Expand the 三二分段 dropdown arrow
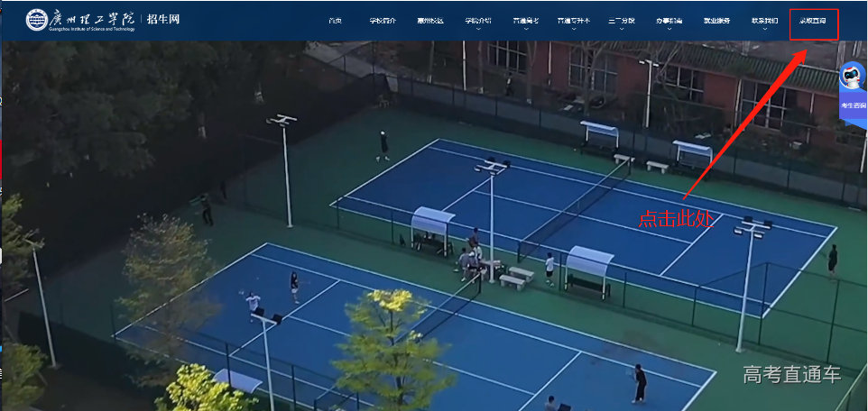Screen dimensions: 868x411 coord(621,28)
